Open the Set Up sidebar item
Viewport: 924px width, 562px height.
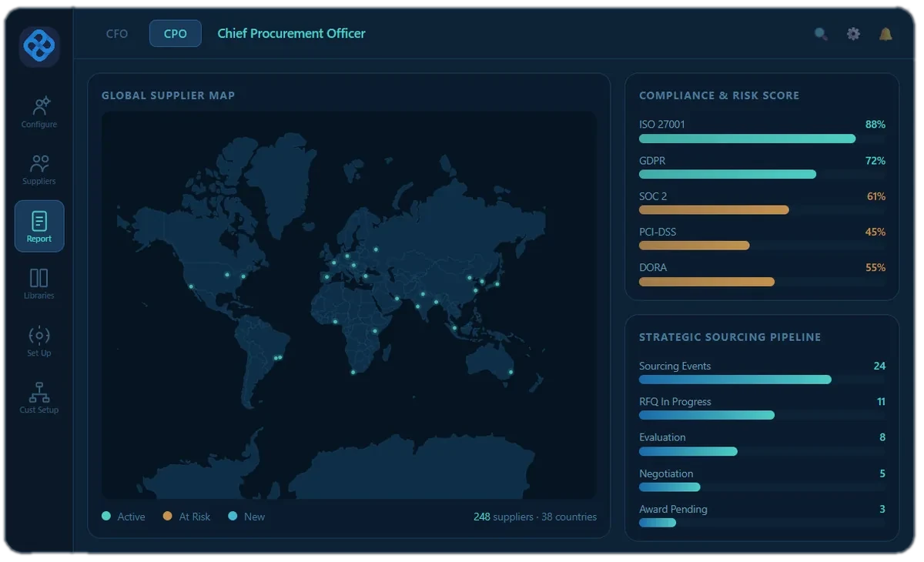pos(39,341)
